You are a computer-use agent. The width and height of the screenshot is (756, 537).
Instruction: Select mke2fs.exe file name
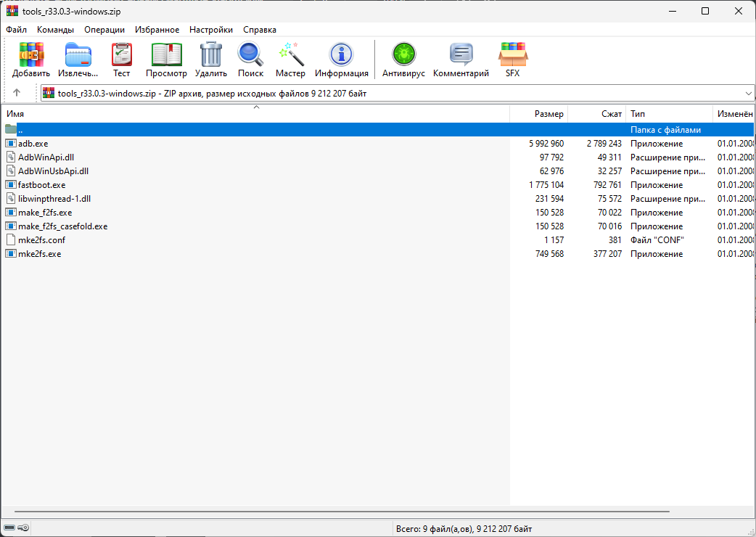click(39, 253)
